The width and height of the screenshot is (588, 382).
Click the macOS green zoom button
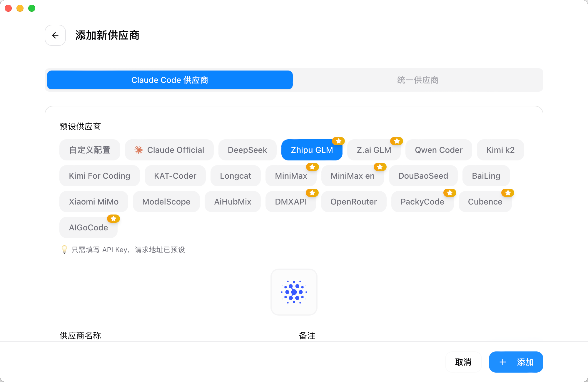(x=32, y=8)
